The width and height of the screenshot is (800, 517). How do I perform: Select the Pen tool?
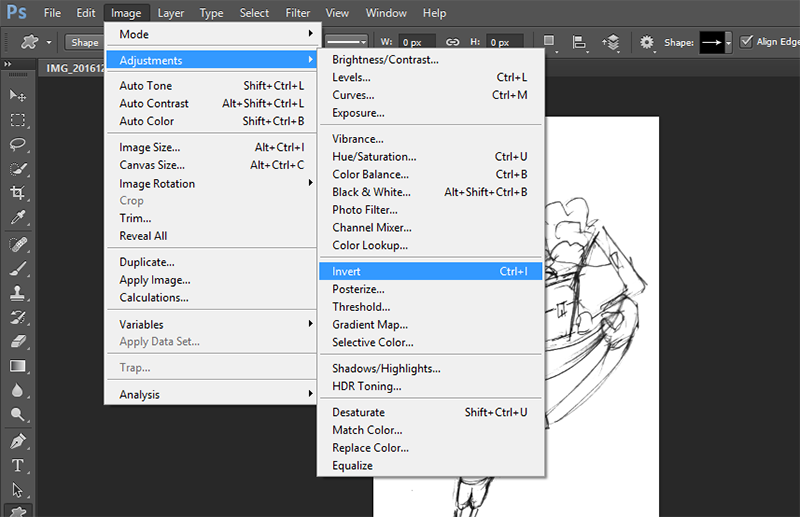coord(18,441)
